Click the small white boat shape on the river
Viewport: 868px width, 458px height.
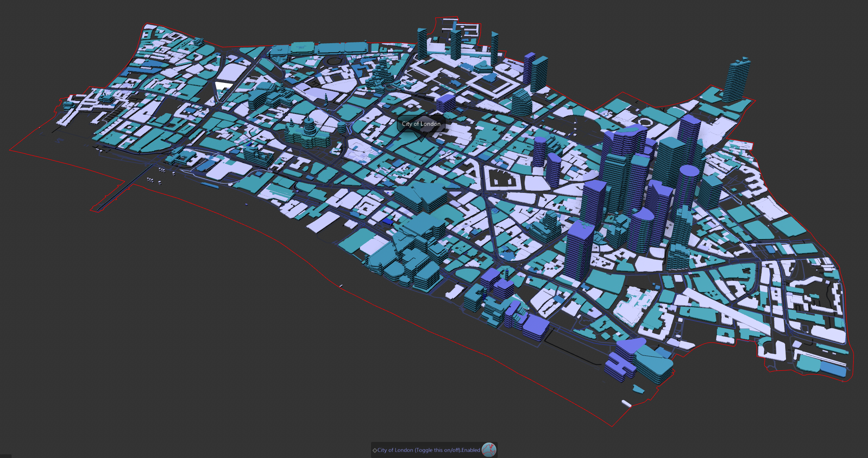point(626,403)
